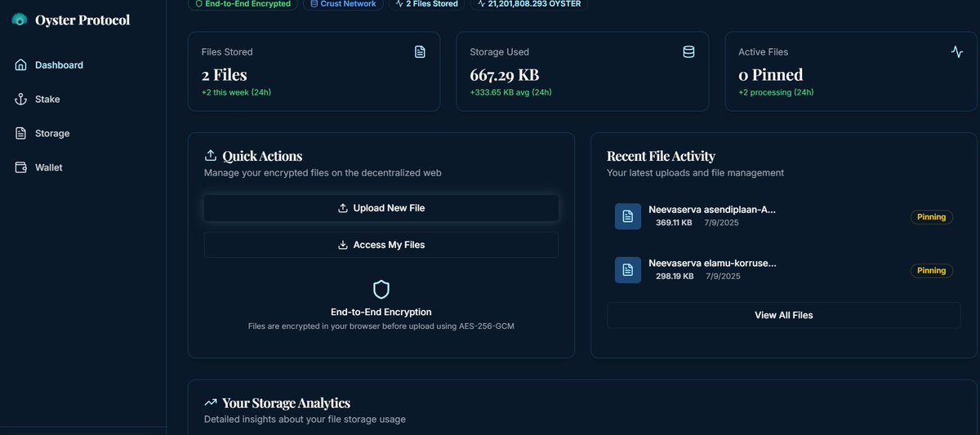This screenshot has width=980, height=435.
Task: Open Neevaserva asendiplaan-A... file entry
Action: tap(784, 216)
